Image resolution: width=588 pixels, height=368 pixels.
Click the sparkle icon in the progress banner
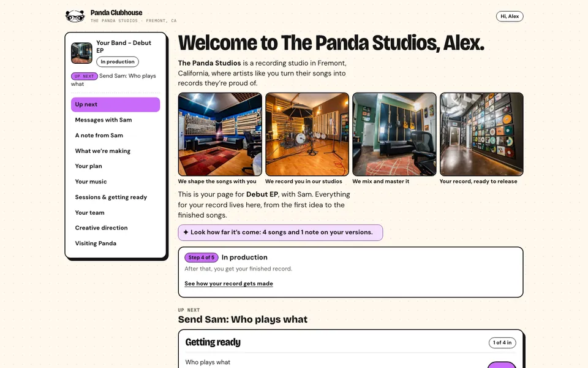pyautogui.click(x=186, y=232)
